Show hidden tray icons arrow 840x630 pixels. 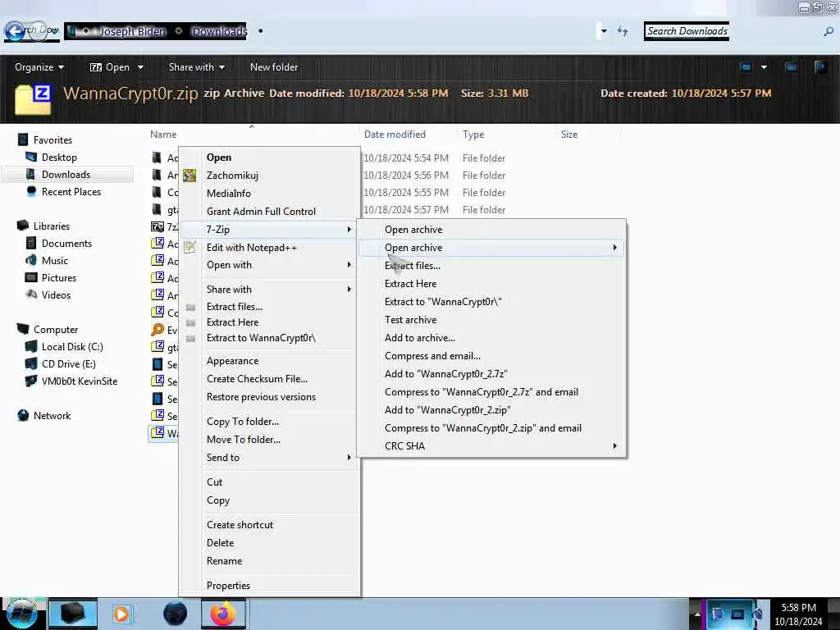697,614
